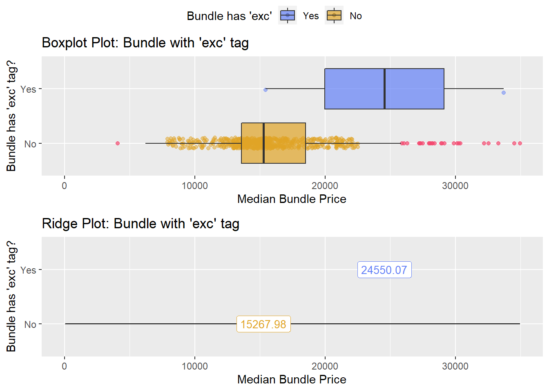This screenshot has height=392, width=549.
Task: Click the 'Yes' median line in boxplot
Action: coord(384,89)
